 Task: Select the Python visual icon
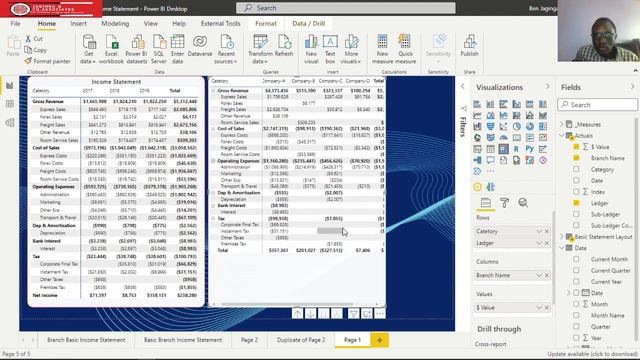529,149
